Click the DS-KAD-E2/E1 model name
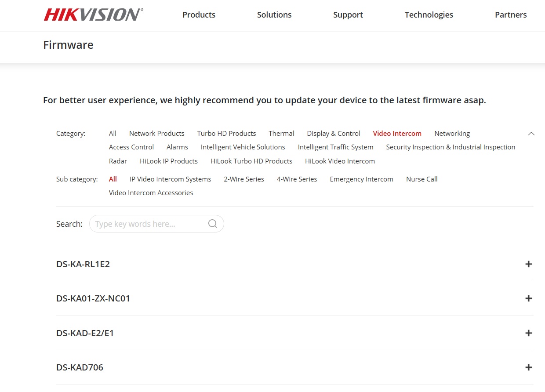Screen dimensions: 545x392 85,333
